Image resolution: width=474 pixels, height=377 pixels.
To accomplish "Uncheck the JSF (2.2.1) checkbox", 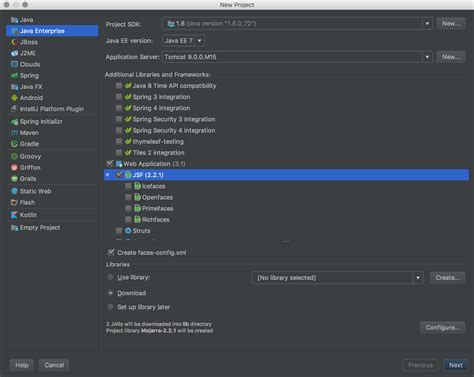I will pyautogui.click(x=119, y=175).
